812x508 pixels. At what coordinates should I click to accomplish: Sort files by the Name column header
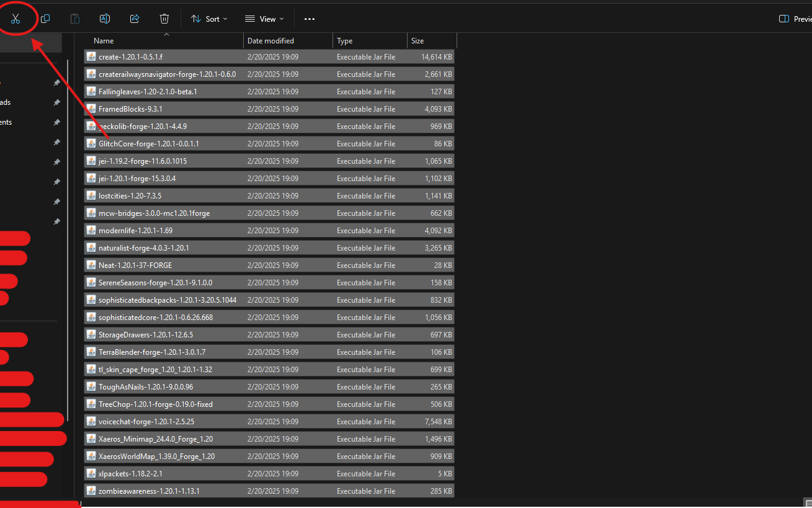(x=104, y=41)
